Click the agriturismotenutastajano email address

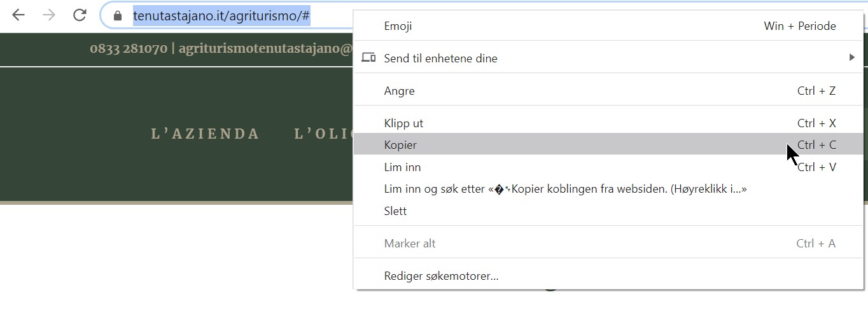point(265,48)
